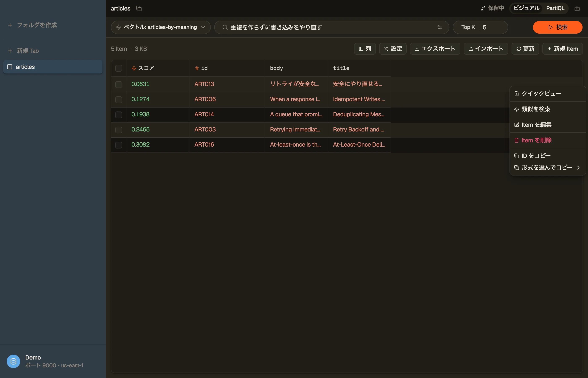Expand the 形式を選んでコピー submenu arrow
The height and width of the screenshot is (378, 588).
pos(578,168)
